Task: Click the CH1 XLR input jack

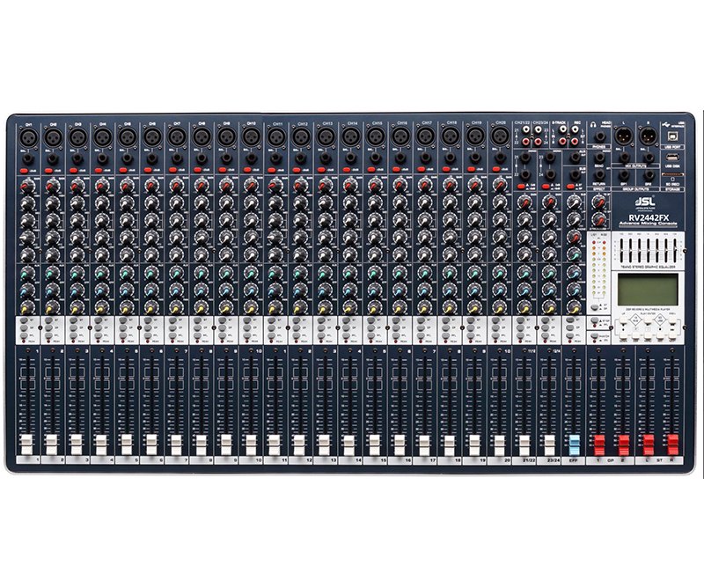Action: 27,136
